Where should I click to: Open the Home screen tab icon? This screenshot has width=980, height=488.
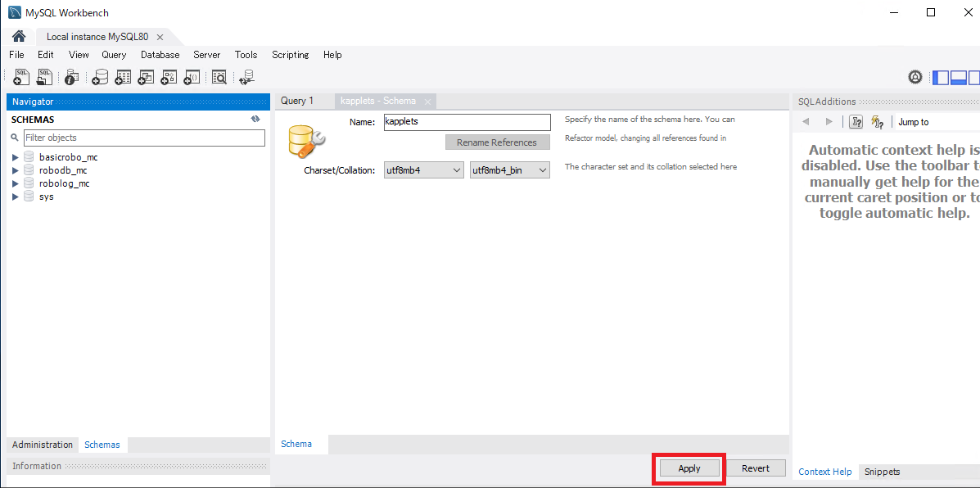tap(19, 36)
